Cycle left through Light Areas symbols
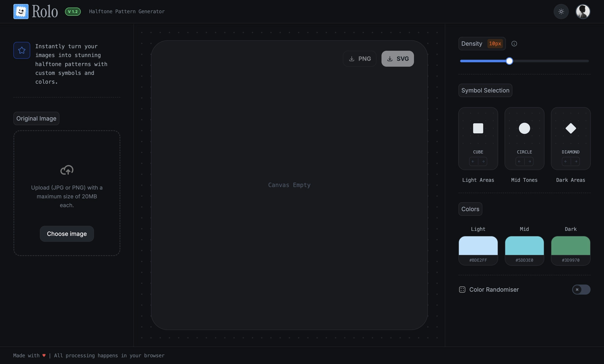The image size is (604, 364). (473, 161)
